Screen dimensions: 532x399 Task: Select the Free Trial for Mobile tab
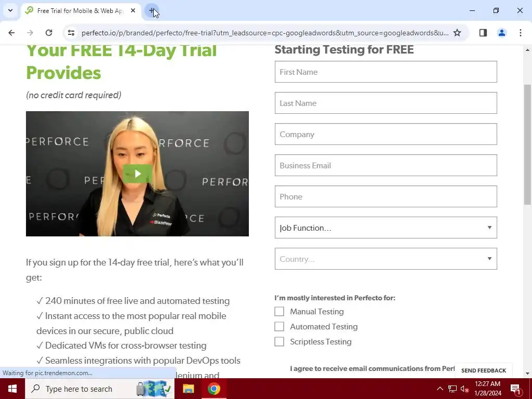pyautogui.click(x=80, y=10)
